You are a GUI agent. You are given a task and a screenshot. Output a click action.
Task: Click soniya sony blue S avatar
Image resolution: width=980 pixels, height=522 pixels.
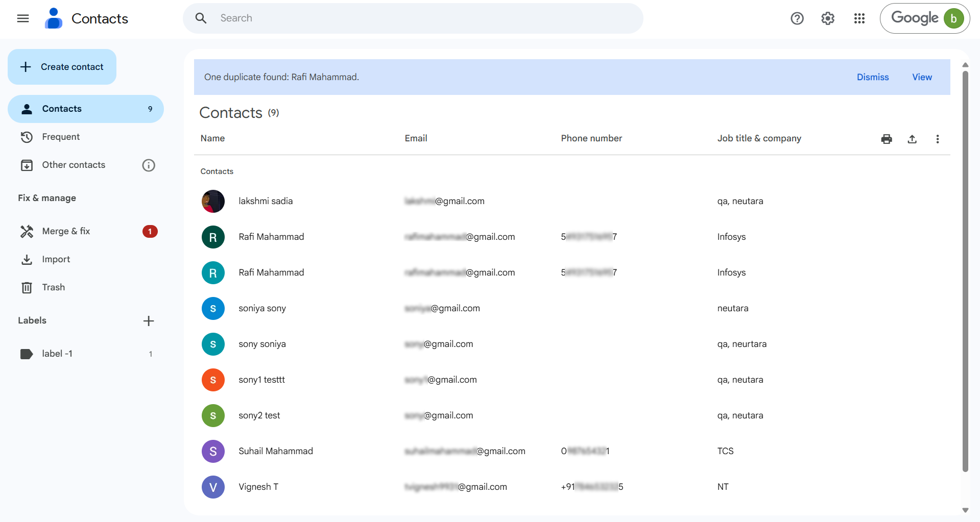(213, 308)
